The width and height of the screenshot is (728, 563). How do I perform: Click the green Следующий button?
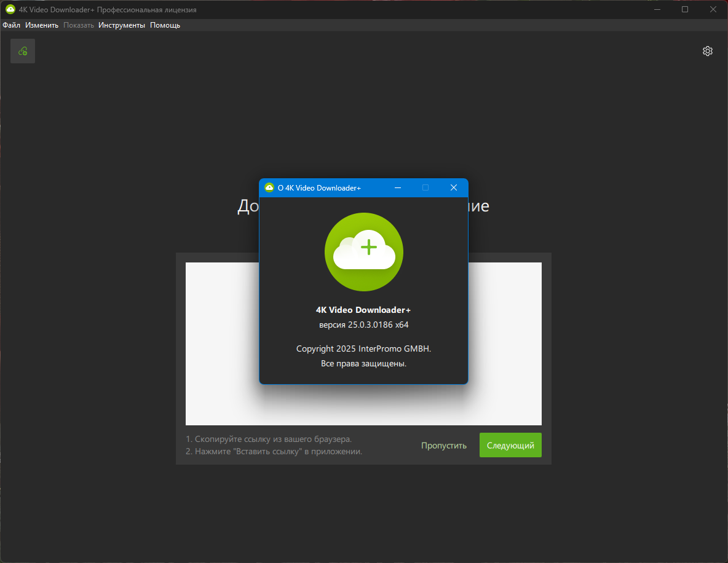tap(510, 445)
